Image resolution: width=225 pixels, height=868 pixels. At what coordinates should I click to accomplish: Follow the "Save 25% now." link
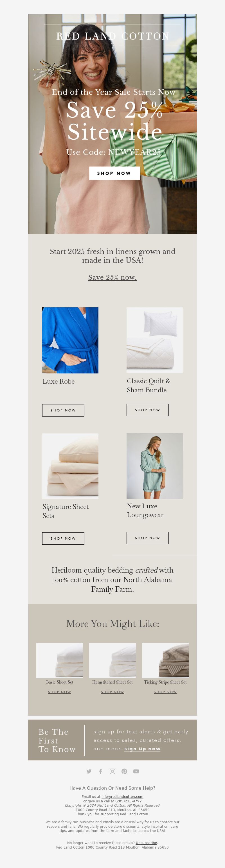(x=112, y=277)
